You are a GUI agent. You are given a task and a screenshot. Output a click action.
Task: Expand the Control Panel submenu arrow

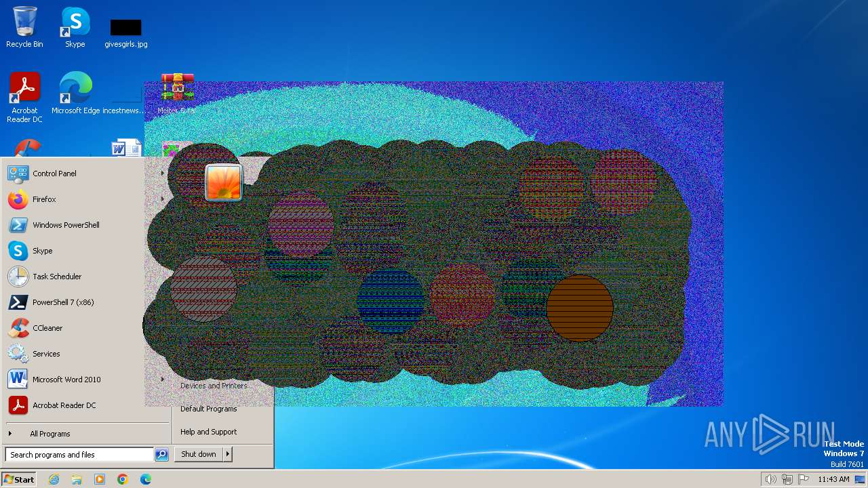click(x=163, y=174)
